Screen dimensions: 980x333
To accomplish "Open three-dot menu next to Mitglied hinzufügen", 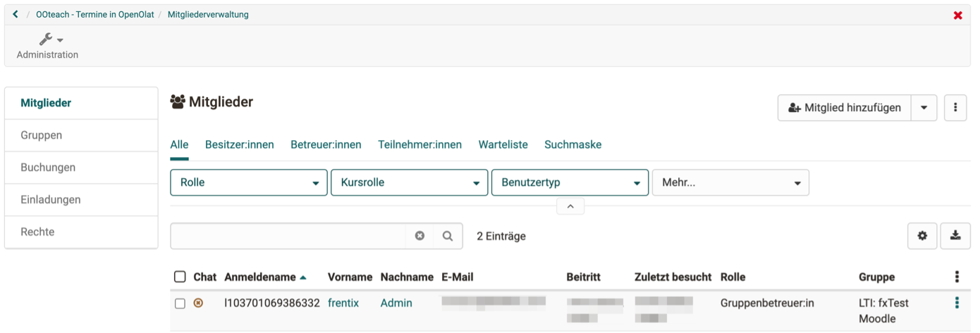I will click(955, 108).
